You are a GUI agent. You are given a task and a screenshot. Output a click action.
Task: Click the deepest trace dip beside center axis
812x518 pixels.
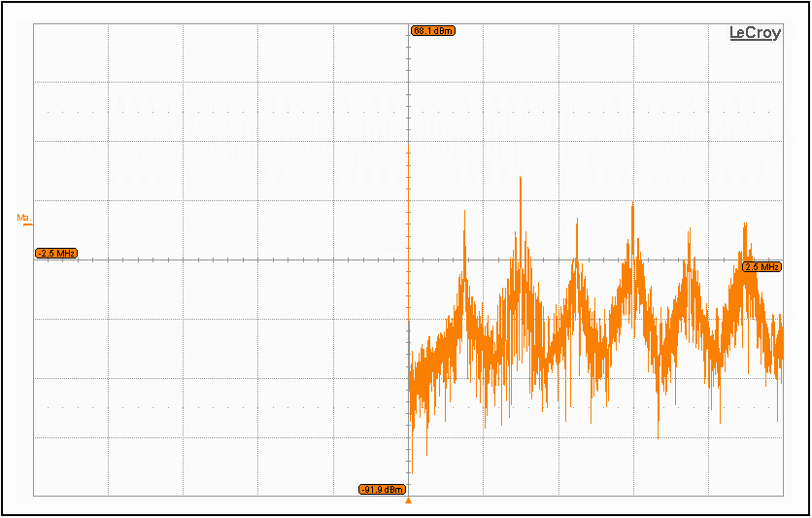412,471
